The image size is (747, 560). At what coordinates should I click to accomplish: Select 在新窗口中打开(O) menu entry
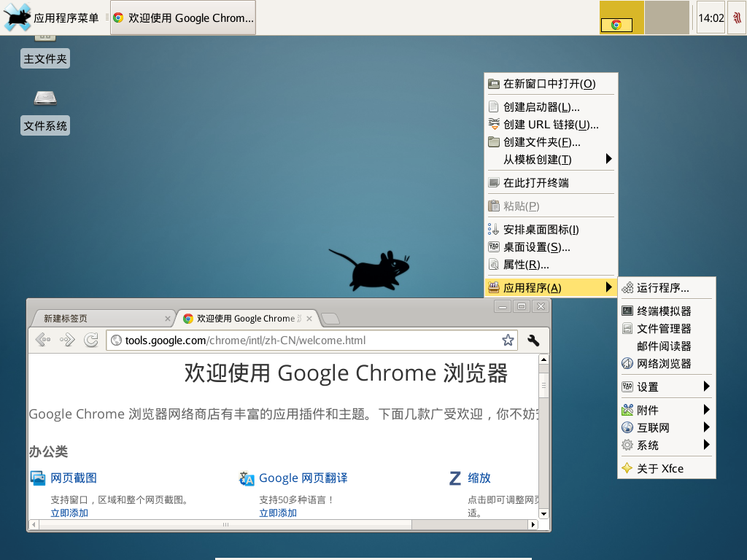[x=551, y=84]
